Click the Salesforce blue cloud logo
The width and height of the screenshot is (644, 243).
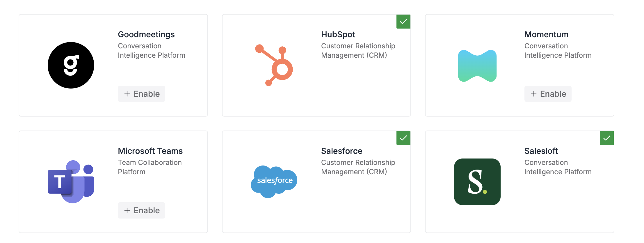[x=274, y=182]
